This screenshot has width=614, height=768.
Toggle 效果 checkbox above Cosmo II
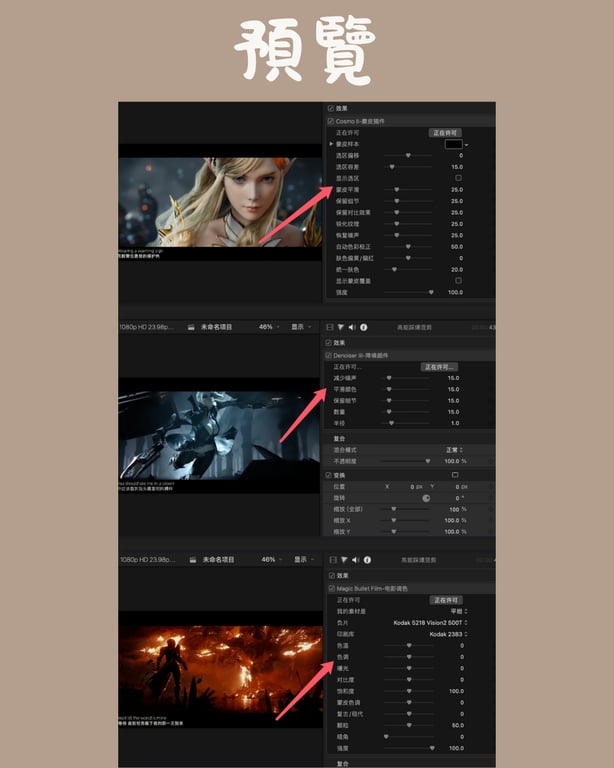tap(331, 108)
